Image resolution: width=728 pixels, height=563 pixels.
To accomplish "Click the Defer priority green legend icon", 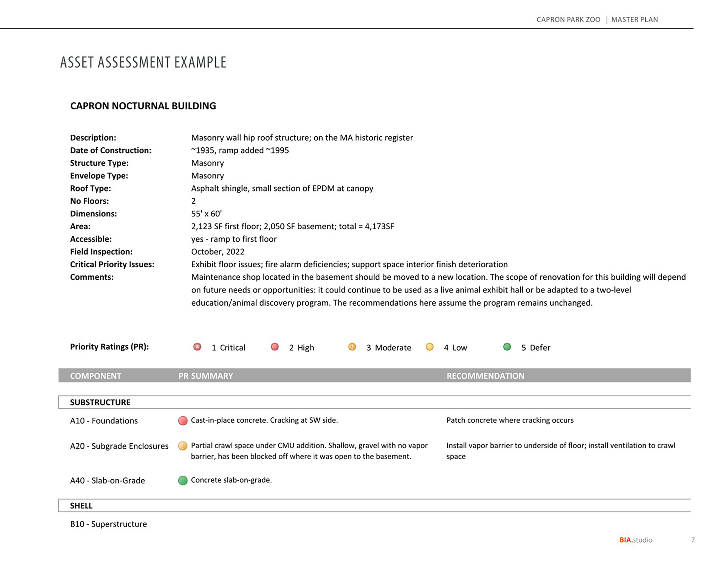I will pos(507,347).
